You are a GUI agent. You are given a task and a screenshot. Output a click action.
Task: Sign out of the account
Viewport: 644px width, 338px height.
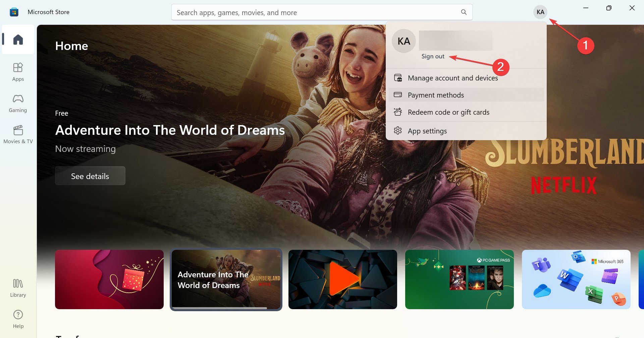pos(433,56)
